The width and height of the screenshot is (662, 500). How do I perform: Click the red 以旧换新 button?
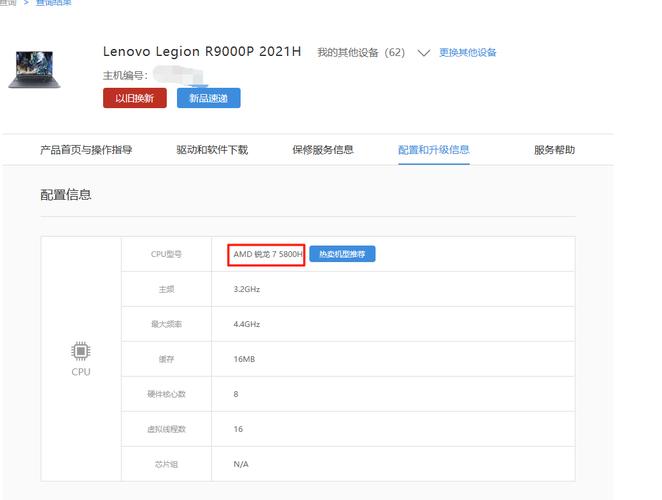(135, 98)
